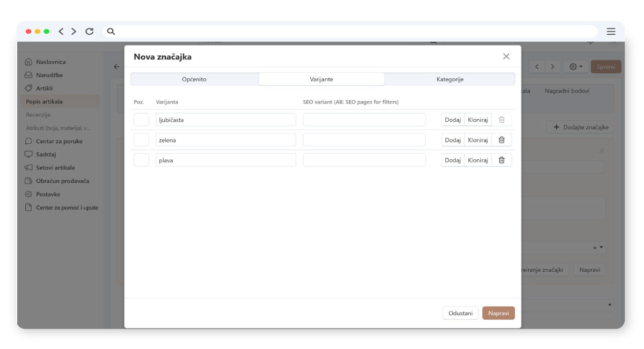The width and height of the screenshot is (644, 349).
Task: Delete the plava variant row
Action: (501, 160)
